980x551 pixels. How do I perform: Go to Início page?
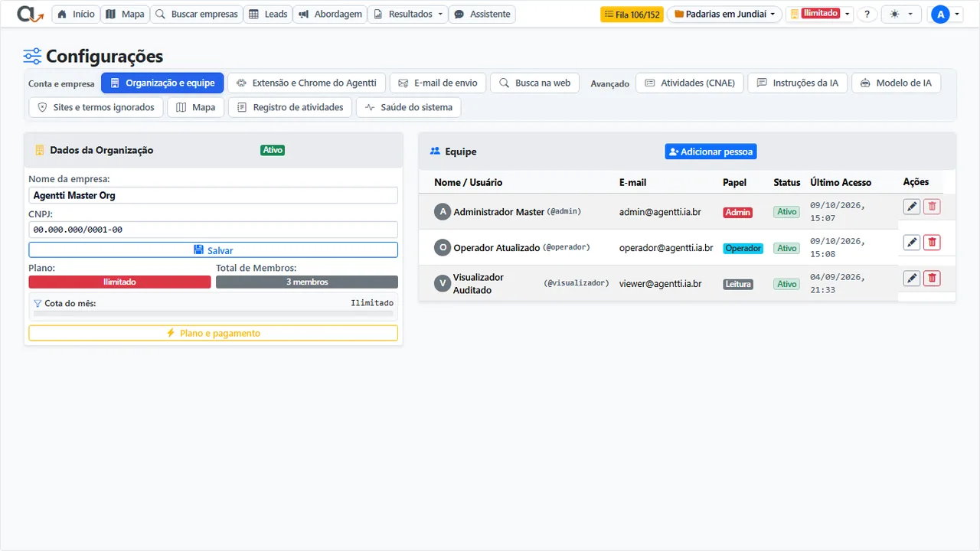coord(76,15)
